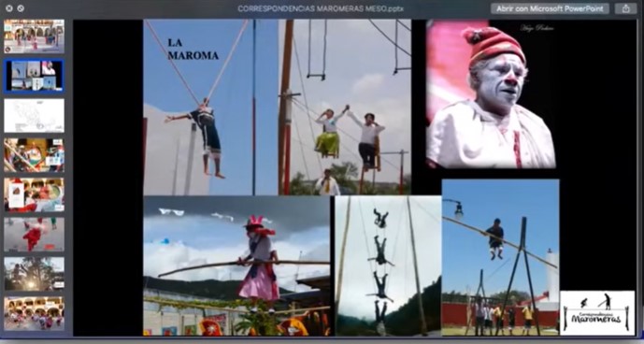Select the highlighted La Maroma slide thumbnail
Screen dimensions: 644x344
click(34, 76)
